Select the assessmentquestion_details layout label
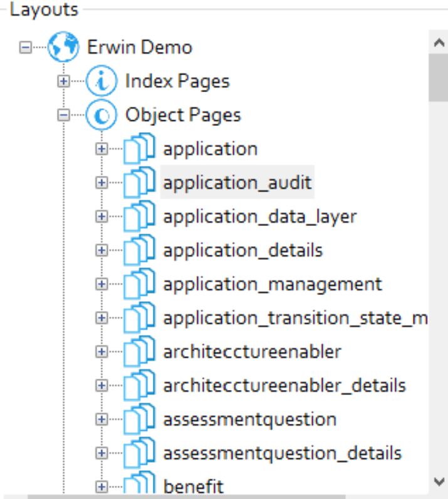Viewport: 448px width, 499px height. [283, 453]
